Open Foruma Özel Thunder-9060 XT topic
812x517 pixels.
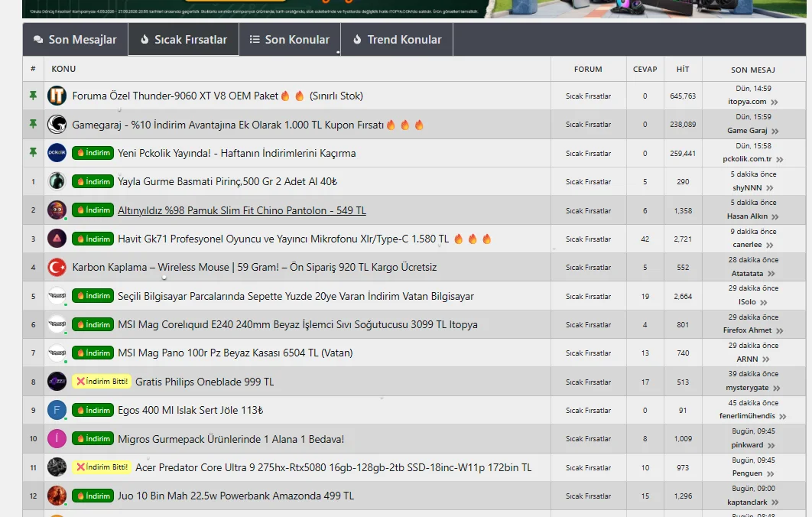(217, 96)
